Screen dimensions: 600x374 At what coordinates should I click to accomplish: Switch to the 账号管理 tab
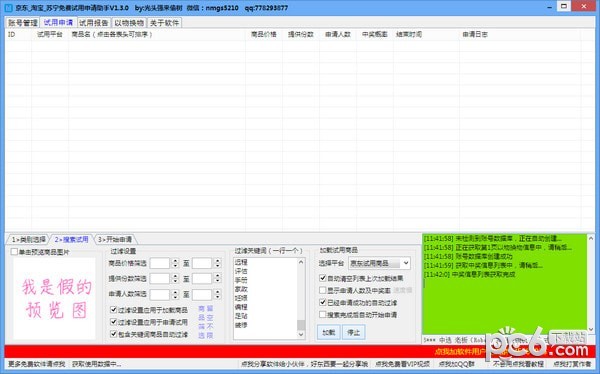point(23,23)
